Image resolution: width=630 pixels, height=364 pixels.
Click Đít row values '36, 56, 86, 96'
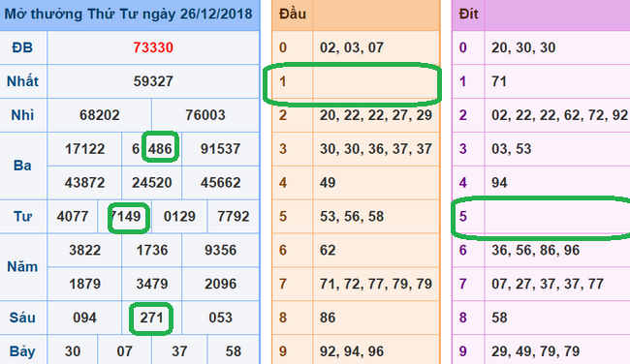pyautogui.click(x=535, y=250)
